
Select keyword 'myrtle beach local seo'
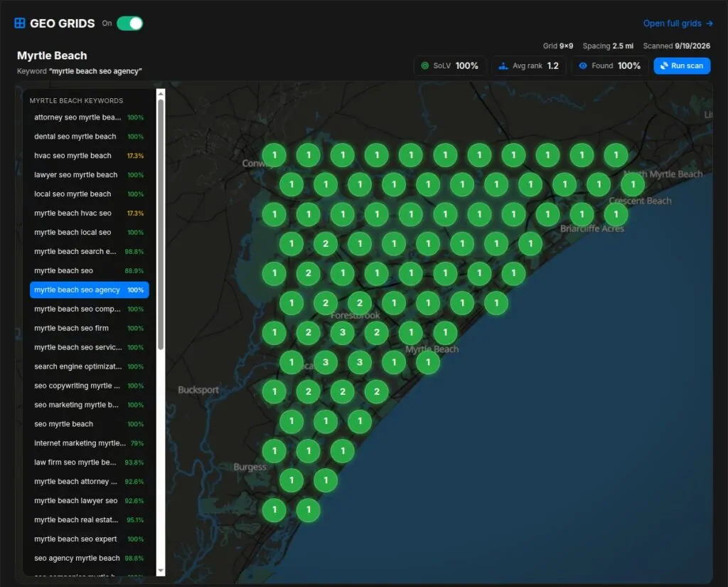point(89,233)
